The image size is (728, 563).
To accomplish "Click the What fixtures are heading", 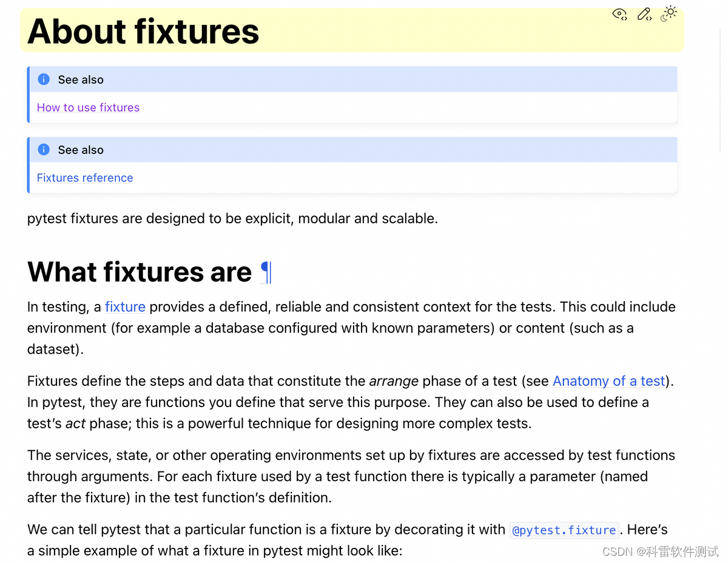I will (140, 272).
